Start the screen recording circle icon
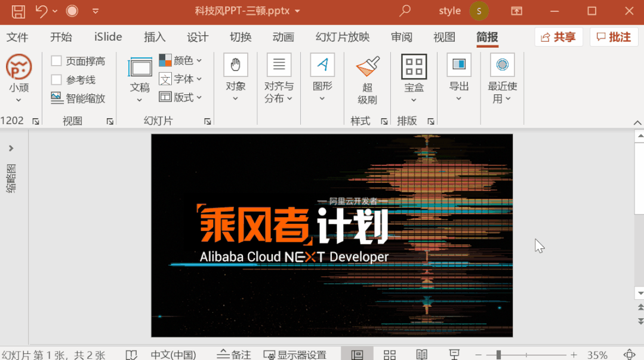This screenshot has width=644, height=360. coord(72,11)
